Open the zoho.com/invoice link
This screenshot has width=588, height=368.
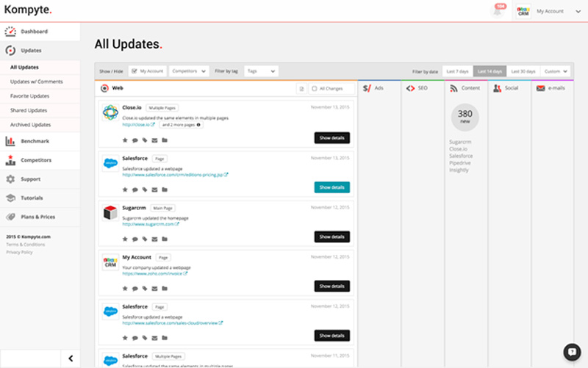[154, 273]
